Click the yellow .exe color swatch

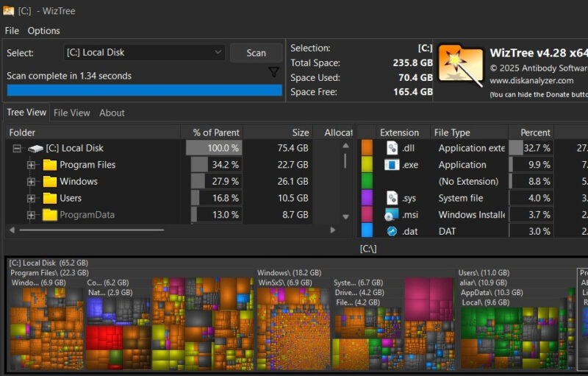(367, 164)
